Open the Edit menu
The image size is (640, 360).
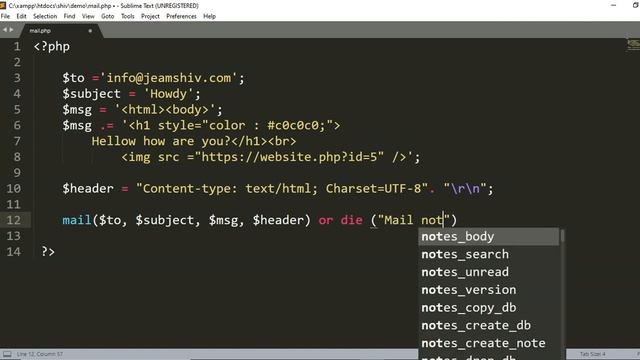coord(21,16)
